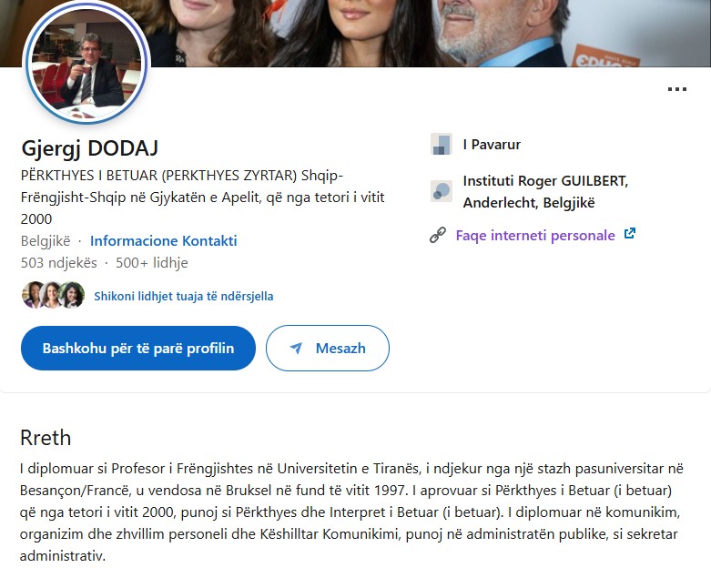Image resolution: width=711 pixels, height=588 pixels.
Task: Open Instituti Roger GUILBERT, Anderlecht entry
Action: point(545,191)
